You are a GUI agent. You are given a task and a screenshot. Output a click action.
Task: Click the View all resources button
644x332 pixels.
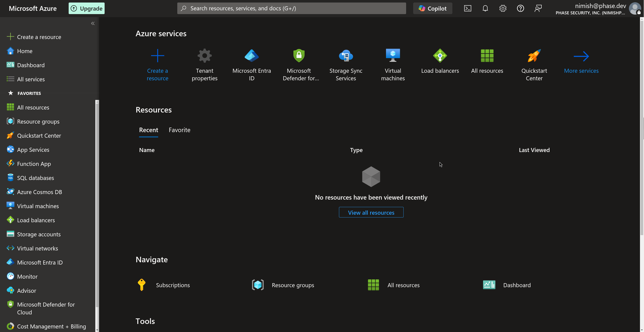pos(371,212)
